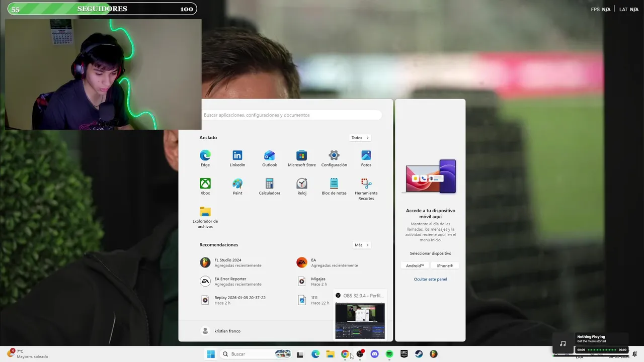This screenshot has height=362, width=644.
Task: Click the Start menu search field
Action: click(292, 115)
